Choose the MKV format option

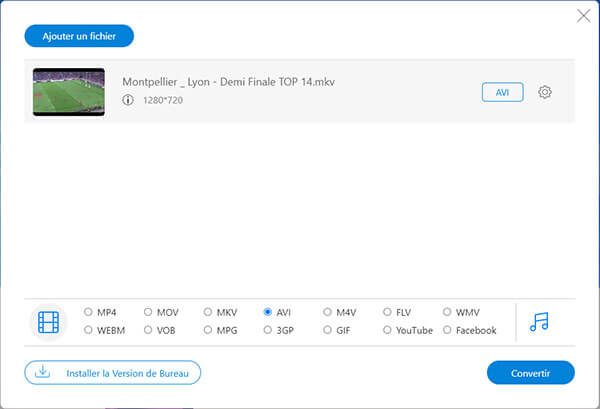208,312
